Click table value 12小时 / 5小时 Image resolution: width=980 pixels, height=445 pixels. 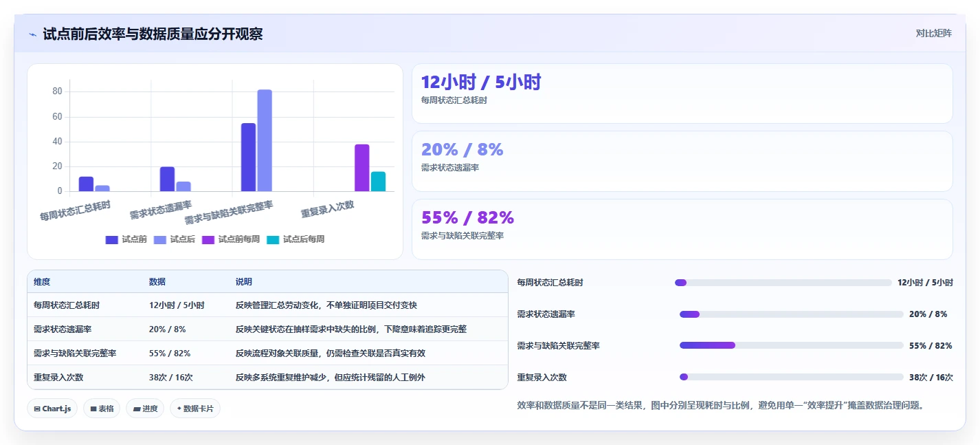tap(177, 305)
